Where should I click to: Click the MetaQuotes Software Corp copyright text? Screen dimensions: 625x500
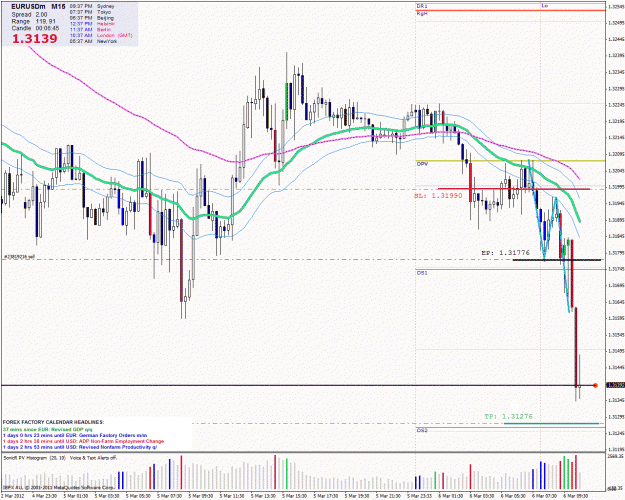pos(59,488)
